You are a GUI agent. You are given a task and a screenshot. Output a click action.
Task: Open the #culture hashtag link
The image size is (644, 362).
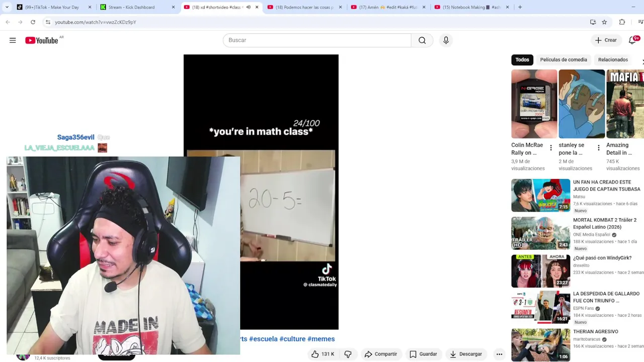pos(292,339)
